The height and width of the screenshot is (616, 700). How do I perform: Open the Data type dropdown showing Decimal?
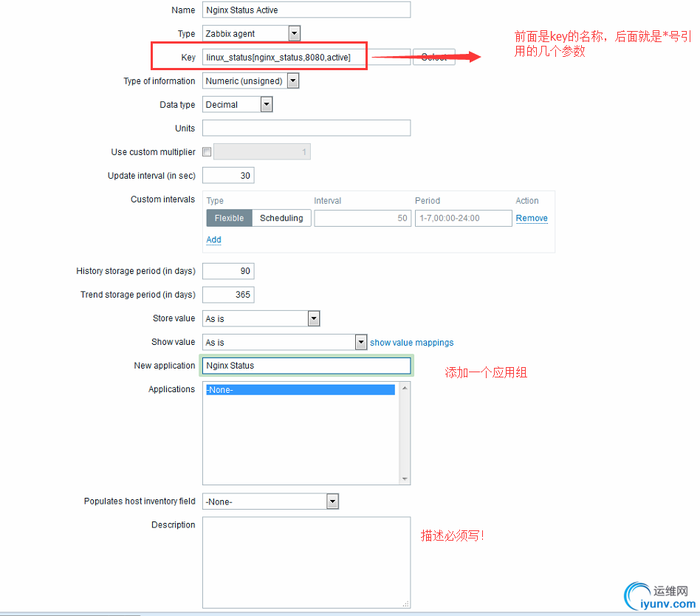(238, 105)
